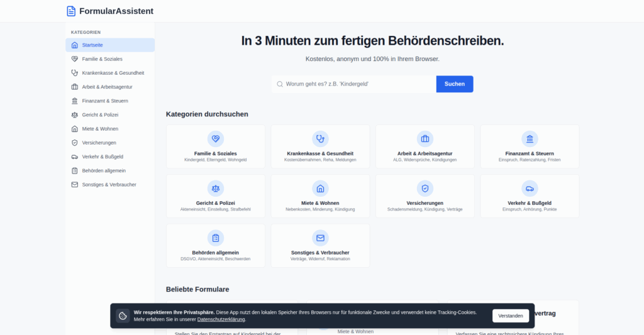Click shield icon in Versicherungen card

[425, 189]
